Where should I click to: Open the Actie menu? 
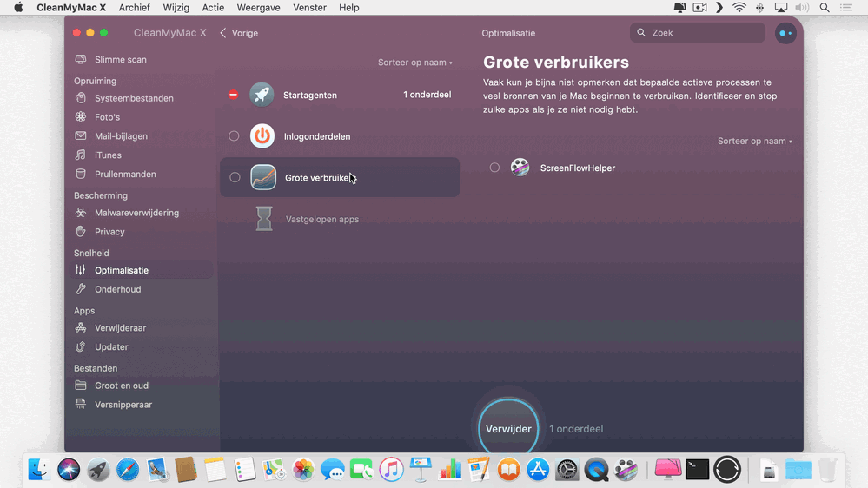(x=213, y=8)
